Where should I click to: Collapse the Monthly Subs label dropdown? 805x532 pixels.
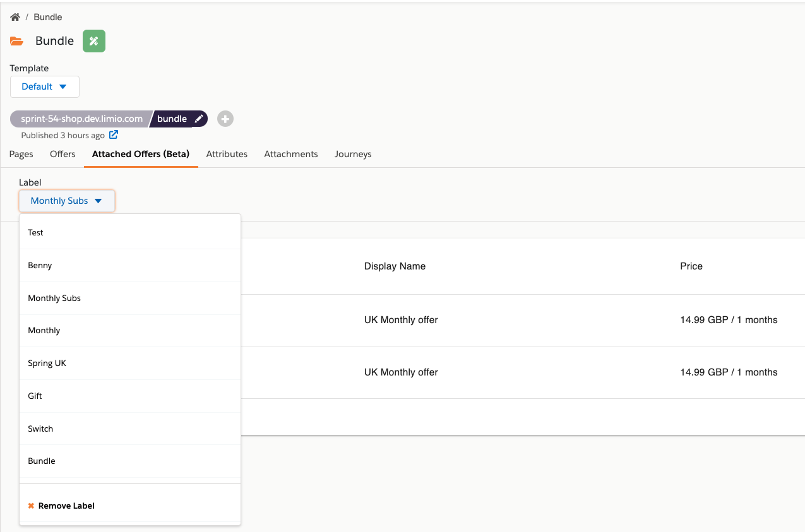(67, 201)
